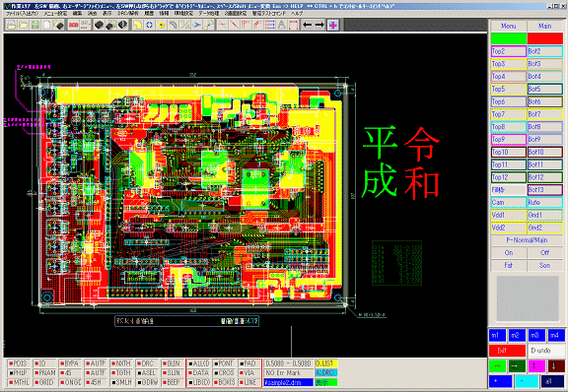Click the solid green color swatch

[x=508, y=38]
